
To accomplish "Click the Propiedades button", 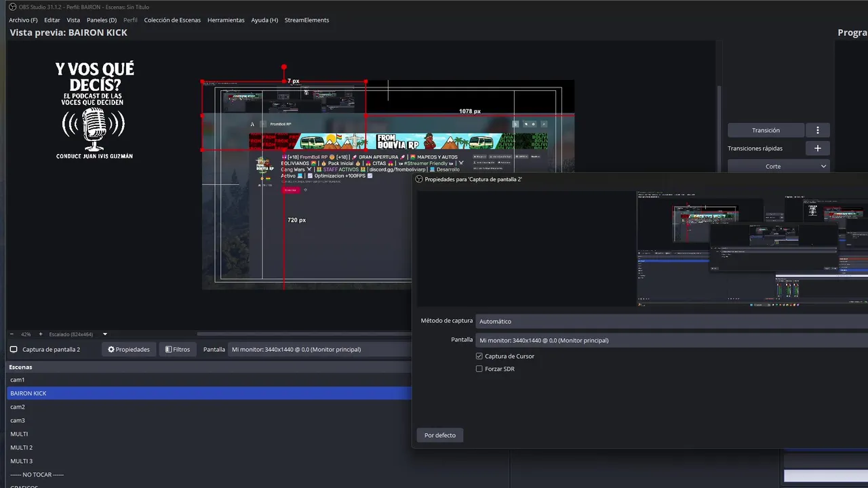I will coord(129,350).
